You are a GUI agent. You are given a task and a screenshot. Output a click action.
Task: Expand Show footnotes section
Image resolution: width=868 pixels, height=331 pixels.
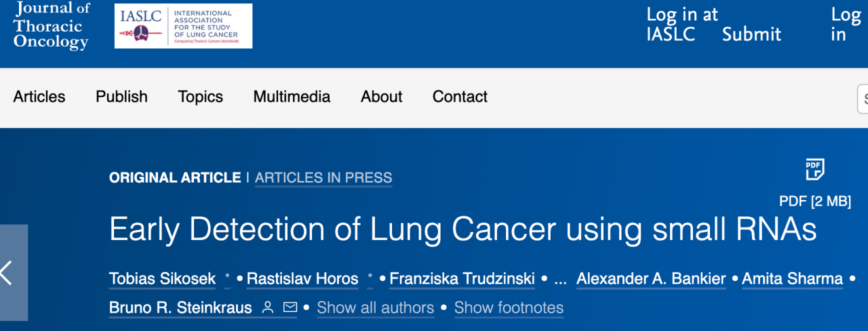click(x=509, y=308)
